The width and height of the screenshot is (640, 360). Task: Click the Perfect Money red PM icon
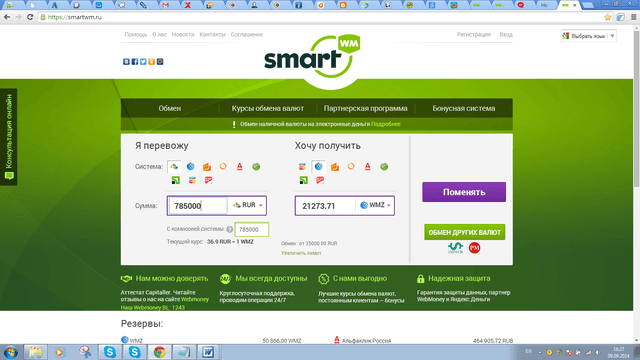coord(474,248)
